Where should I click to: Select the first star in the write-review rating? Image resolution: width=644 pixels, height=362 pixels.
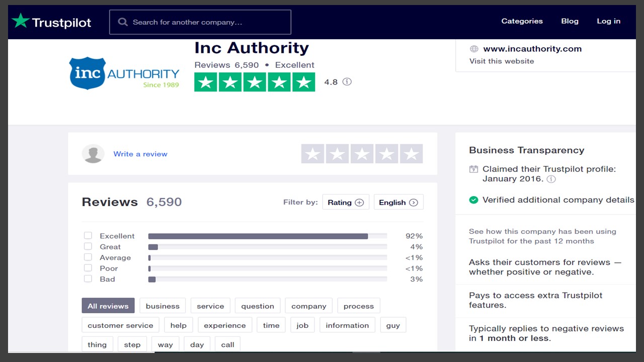(x=313, y=154)
